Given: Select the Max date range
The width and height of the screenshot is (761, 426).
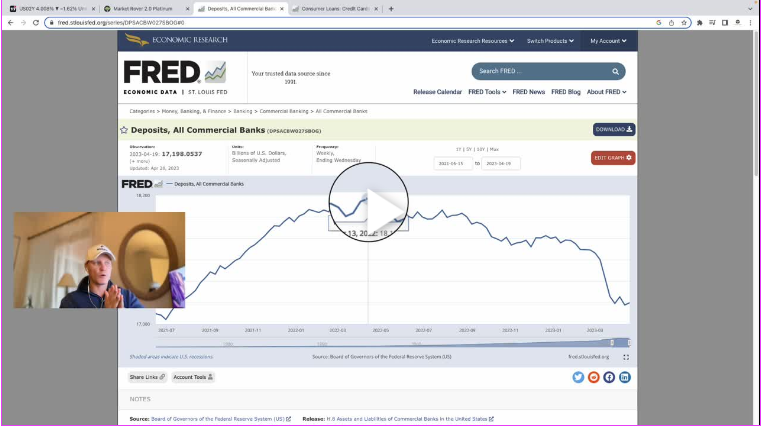Looking at the screenshot, I should click(494, 149).
